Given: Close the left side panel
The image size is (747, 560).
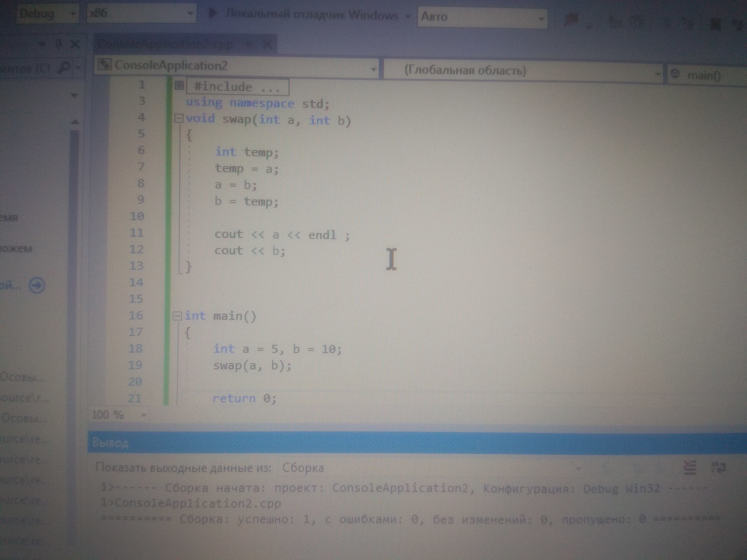Looking at the screenshot, I should click(x=75, y=44).
